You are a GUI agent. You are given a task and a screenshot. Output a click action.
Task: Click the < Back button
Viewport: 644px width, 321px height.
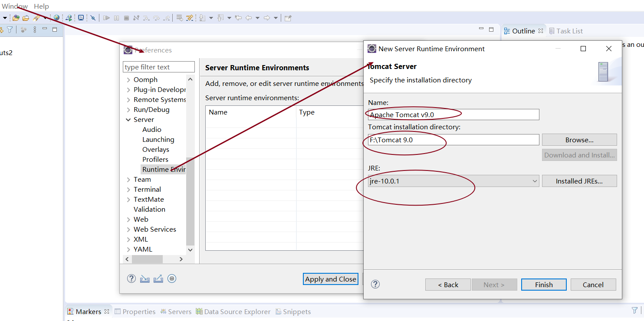click(x=448, y=285)
